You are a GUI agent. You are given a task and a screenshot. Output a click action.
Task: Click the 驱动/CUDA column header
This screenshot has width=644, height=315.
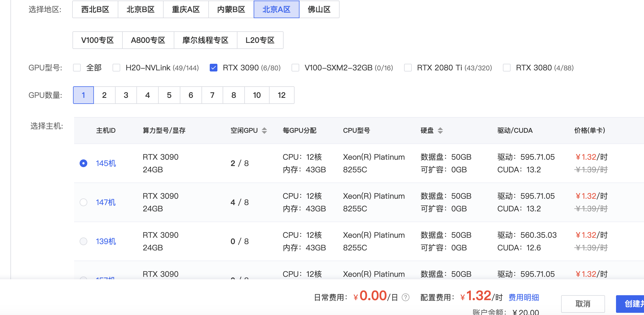[x=515, y=131]
